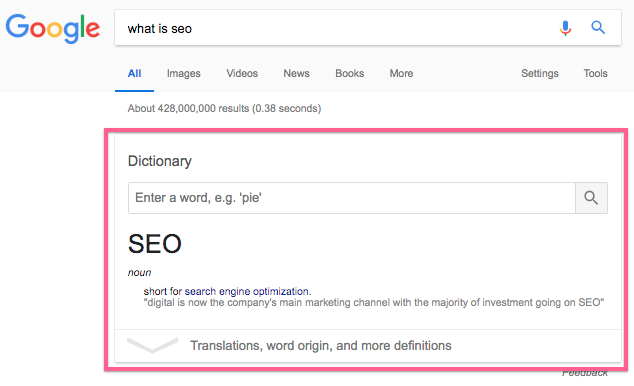The width and height of the screenshot is (634, 386).
Task: Focus the 'what is seo' search box
Action: click(336, 28)
